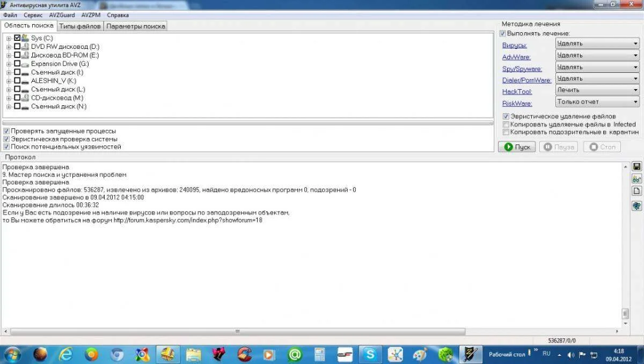The height and width of the screenshot is (364, 644).
Task: Open the green creature taskbar icon
Action: pyautogui.click(x=445, y=354)
